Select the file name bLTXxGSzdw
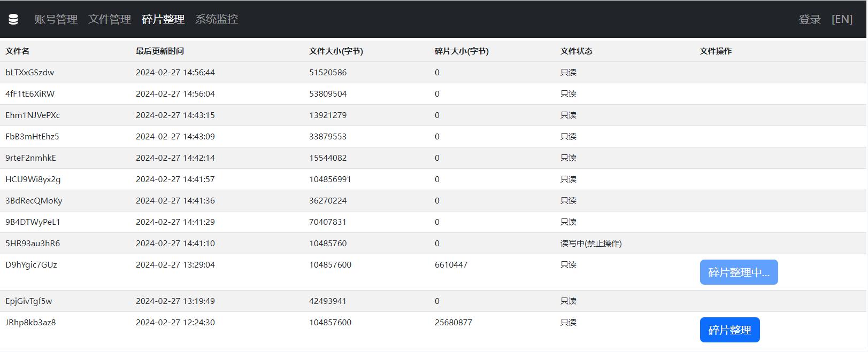 tap(30, 73)
